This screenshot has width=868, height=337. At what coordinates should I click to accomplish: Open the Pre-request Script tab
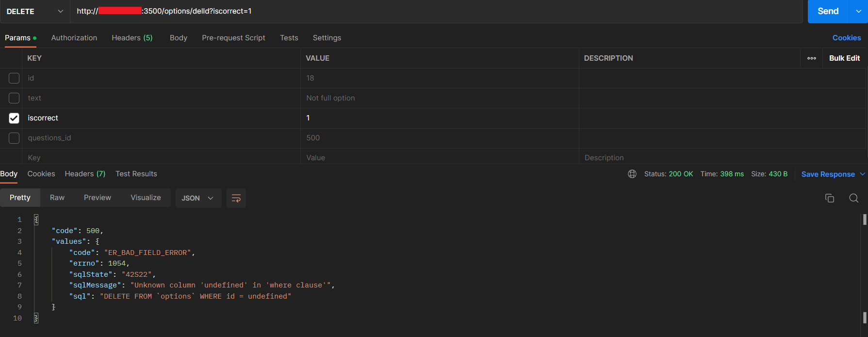(x=233, y=38)
